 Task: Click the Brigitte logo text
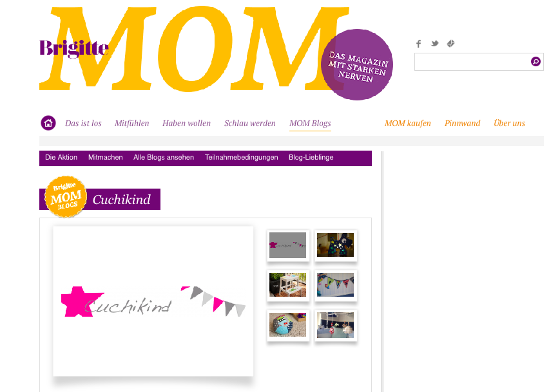pyautogui.click(x=74, y=48)
